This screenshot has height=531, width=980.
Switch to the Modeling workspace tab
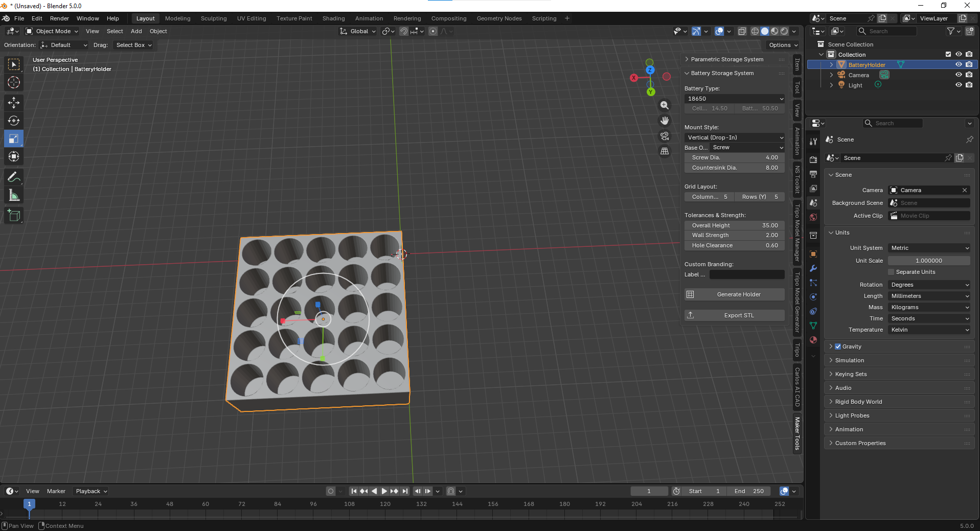click(x=177, y=18)
